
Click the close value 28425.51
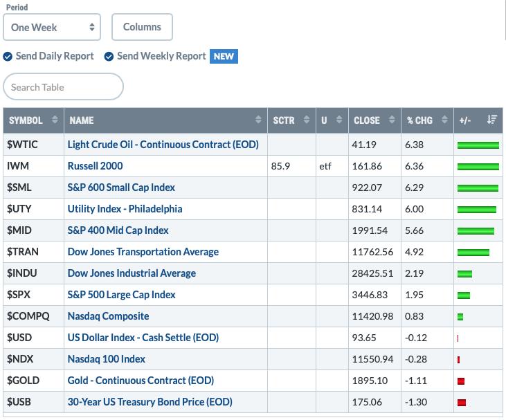[x=372, y=273]
